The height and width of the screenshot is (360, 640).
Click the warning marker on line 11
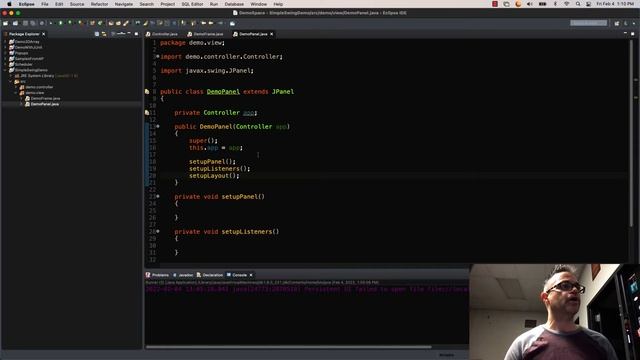pos(147,113)
